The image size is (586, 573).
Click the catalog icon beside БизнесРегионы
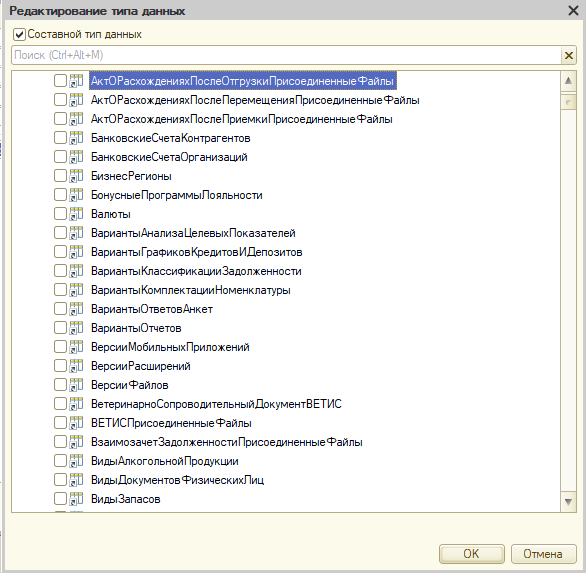coord(76,176)
